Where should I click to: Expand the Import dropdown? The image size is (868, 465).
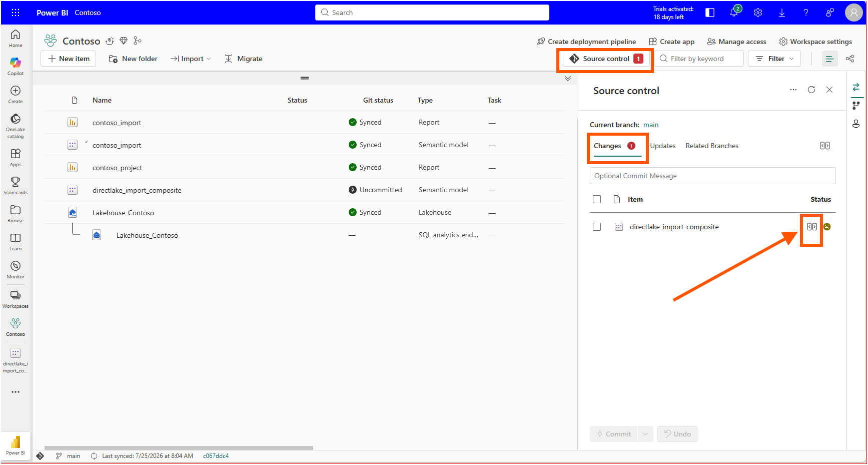tap(191, 59)
